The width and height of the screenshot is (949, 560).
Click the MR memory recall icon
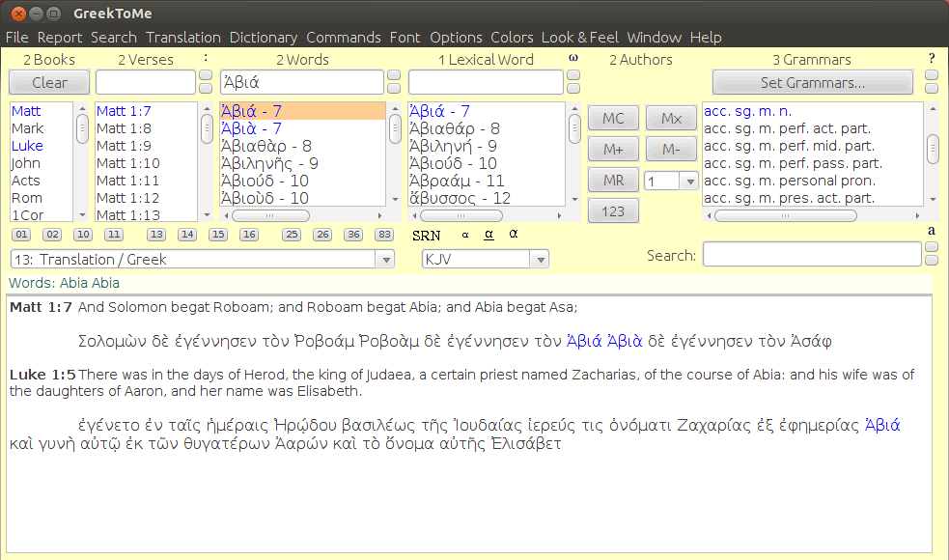[613, 181]
